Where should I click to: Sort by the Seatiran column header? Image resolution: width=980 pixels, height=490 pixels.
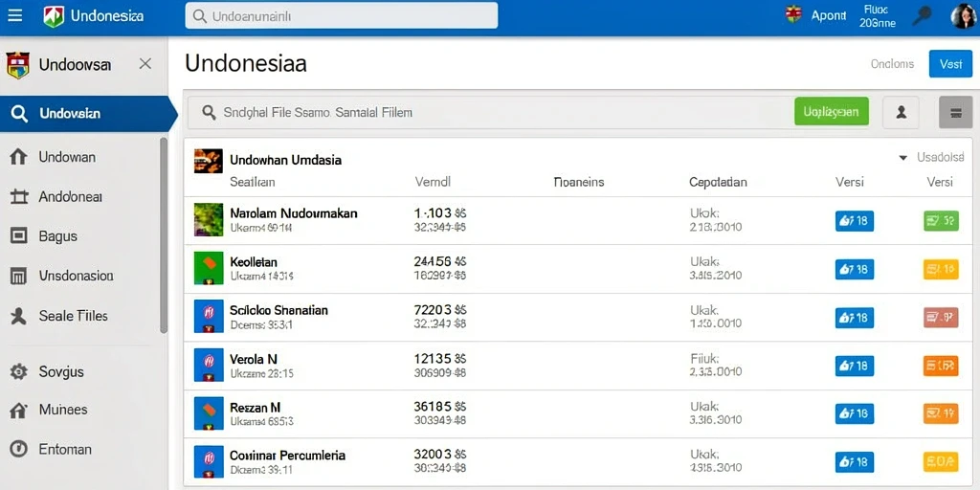coord(253,183)
